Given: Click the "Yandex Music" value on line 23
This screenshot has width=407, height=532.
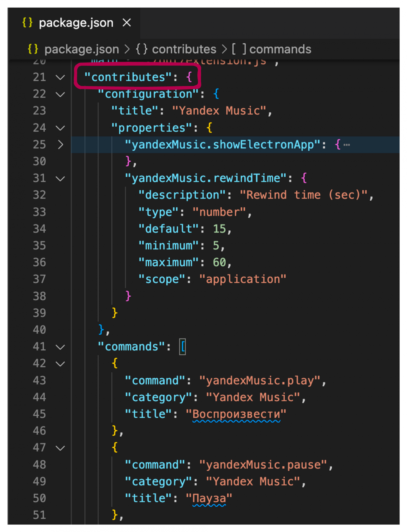Looking at the screenshot, I should (219, 111).
